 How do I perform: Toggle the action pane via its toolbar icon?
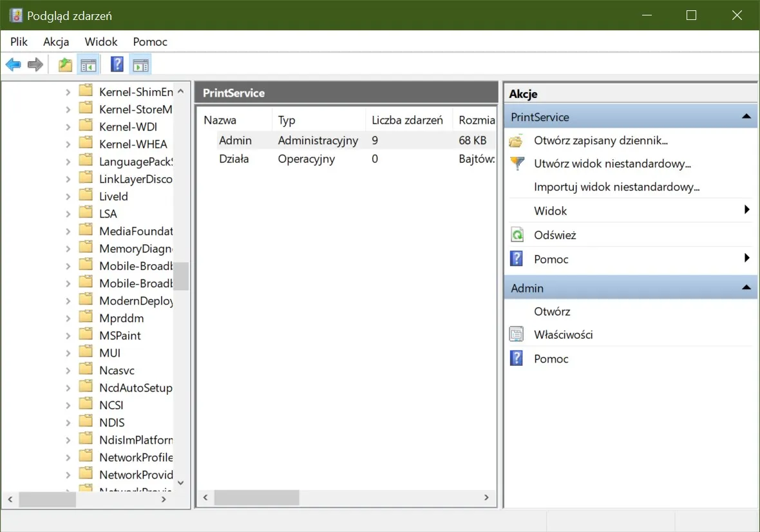coord(140,64)
